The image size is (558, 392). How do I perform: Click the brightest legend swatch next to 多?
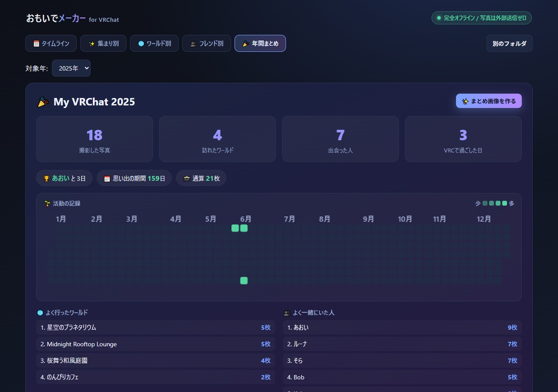504,204
